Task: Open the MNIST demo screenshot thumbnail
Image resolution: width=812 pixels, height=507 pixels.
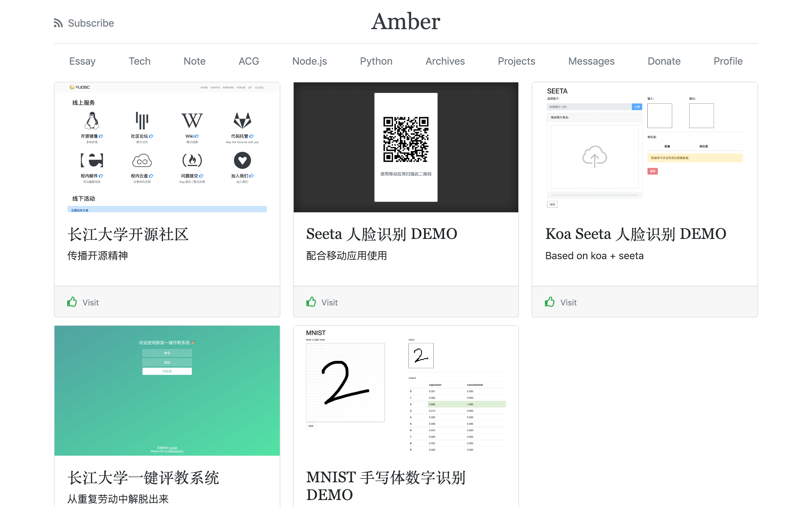Action: click(406, 390)
